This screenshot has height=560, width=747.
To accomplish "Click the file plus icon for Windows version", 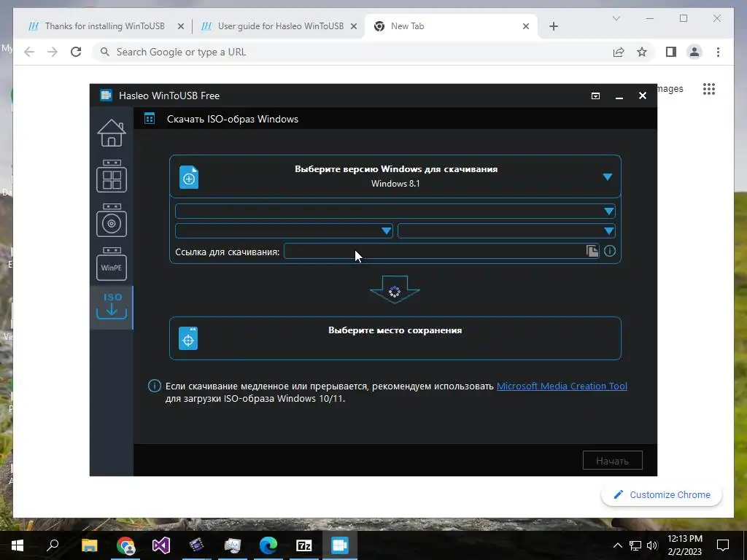I will coord(189,178).
